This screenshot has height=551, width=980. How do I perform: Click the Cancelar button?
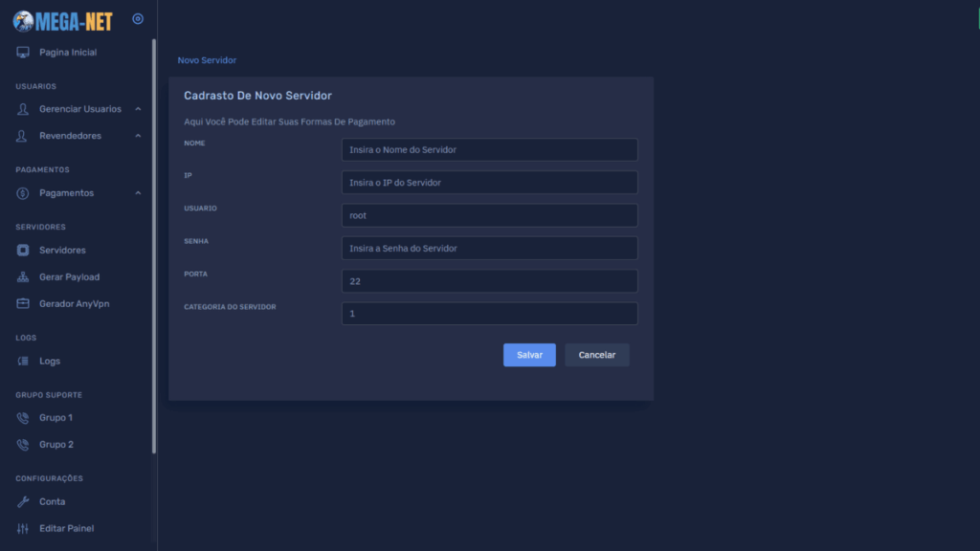597,355
